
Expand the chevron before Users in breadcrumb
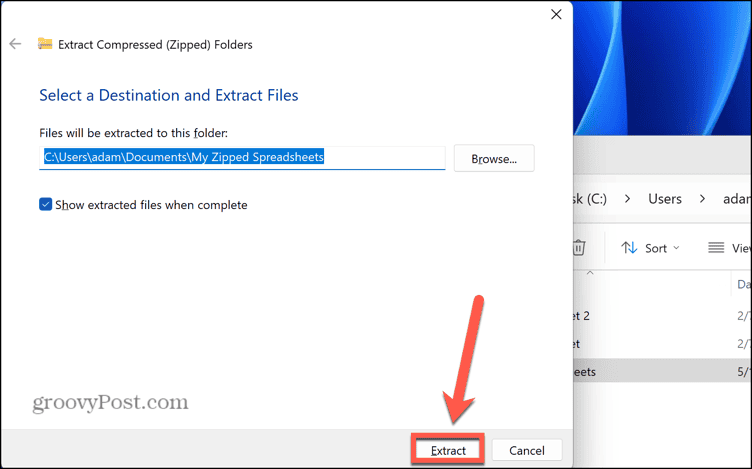pos(627,199)
